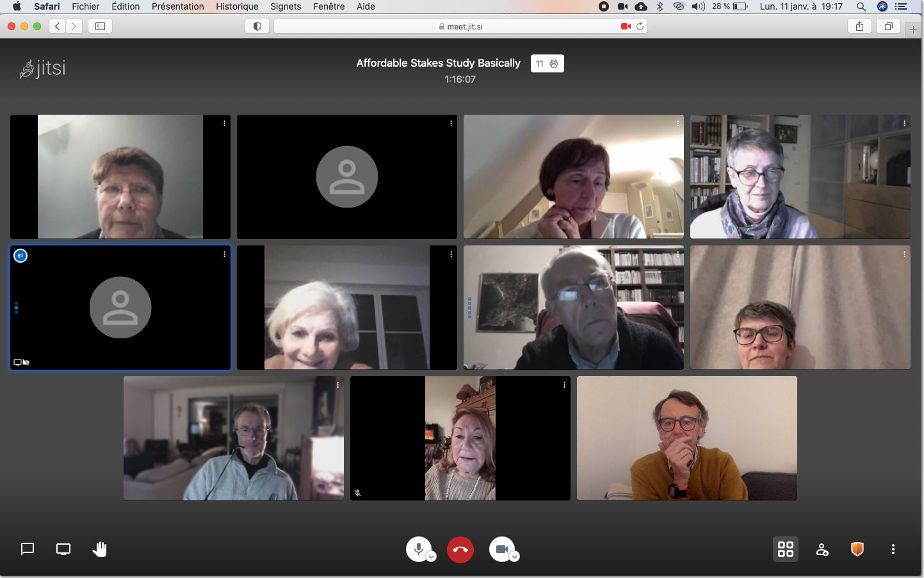Open Bluetooth status menu
924x578 pixels.
(660, 6)
